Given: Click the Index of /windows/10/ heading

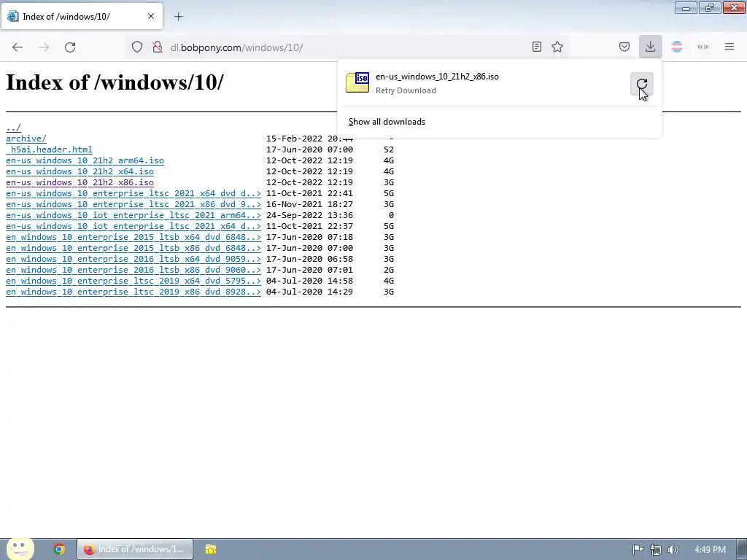Looking at the screenshot, I should [115, 82].
